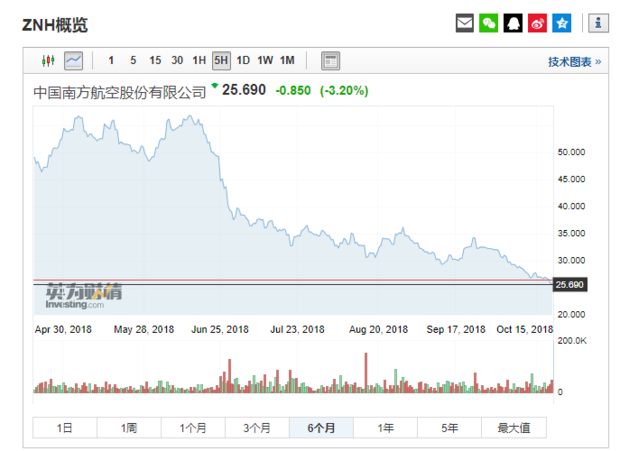Click the QQ penguin share icon

click(514, 23)
